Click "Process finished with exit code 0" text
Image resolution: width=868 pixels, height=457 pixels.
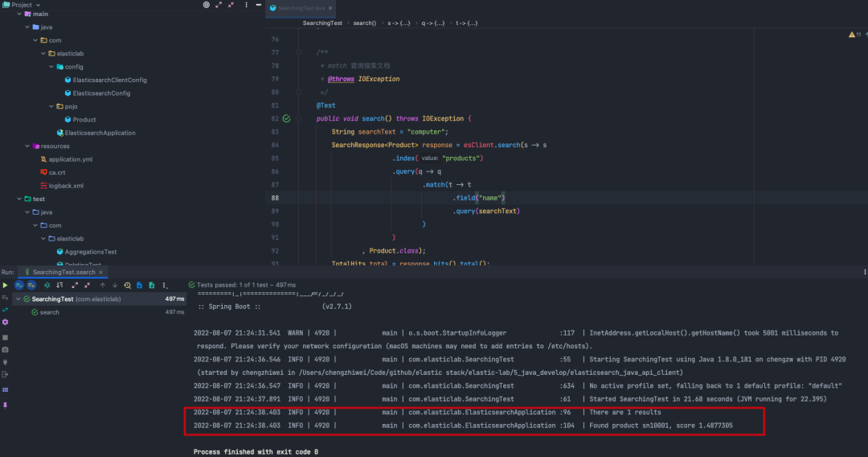click(x=256, y=452)
